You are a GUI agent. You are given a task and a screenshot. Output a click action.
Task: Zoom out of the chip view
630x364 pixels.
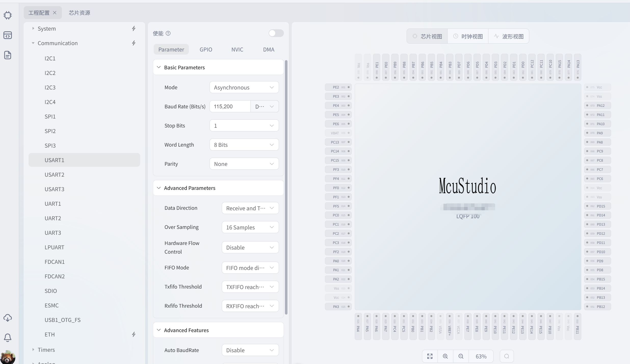[461, 356]
